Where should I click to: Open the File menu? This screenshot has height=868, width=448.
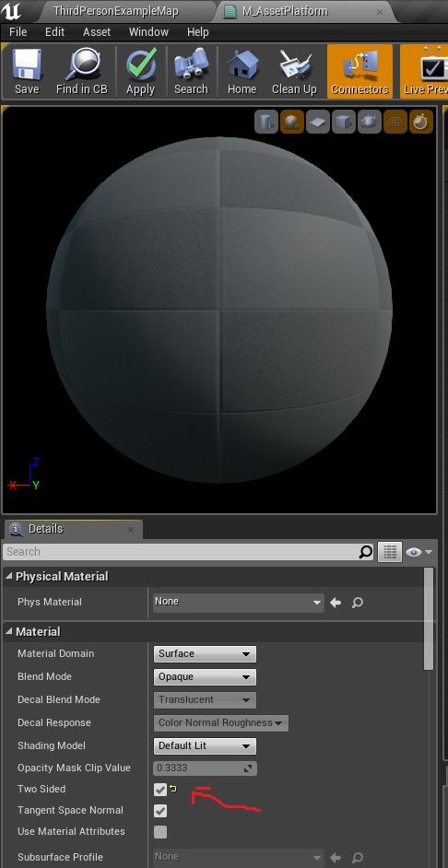[x=18, y=32]
